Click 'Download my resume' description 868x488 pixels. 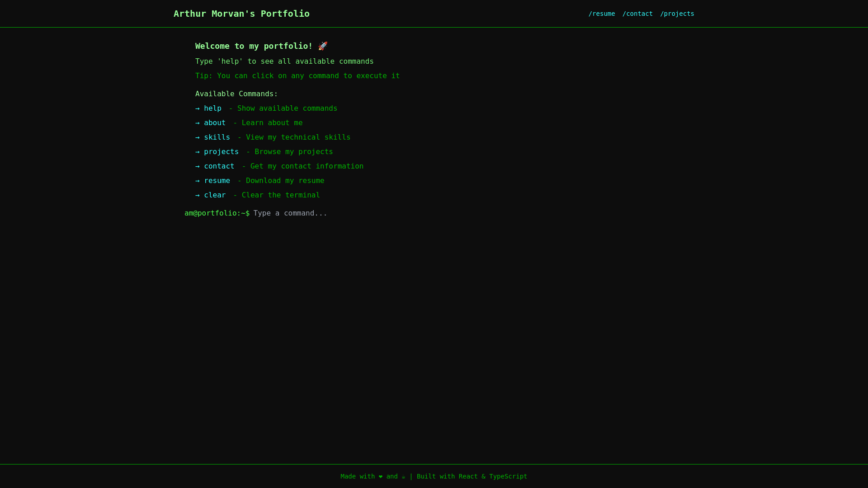[281, 181]
